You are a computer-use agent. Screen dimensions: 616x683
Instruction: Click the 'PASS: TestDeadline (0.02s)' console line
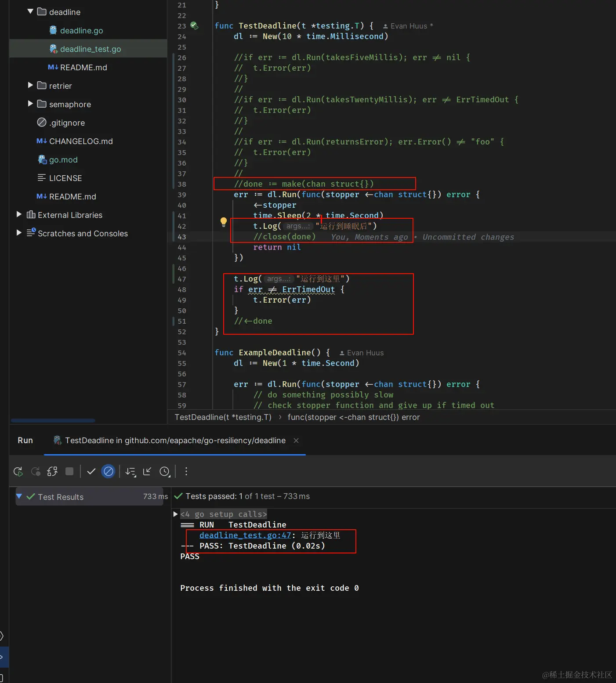[262, 546]
